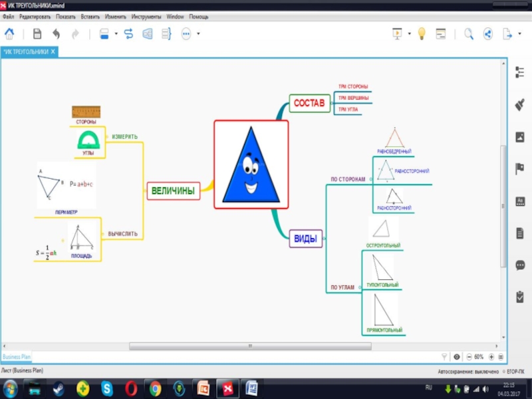Toggle the eye visibility icon in status bar
Screen dimensions: 532x399
(x=456, y=357)
